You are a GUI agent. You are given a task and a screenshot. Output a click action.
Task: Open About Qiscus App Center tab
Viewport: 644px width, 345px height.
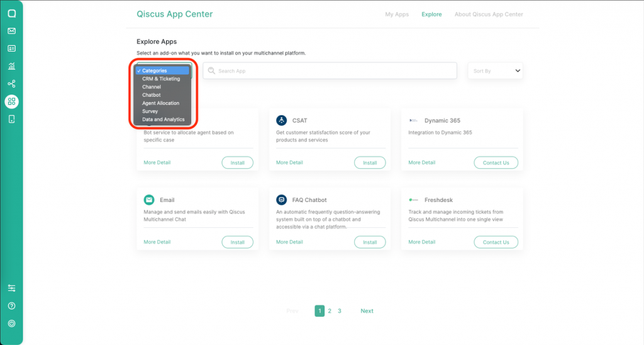489,14
